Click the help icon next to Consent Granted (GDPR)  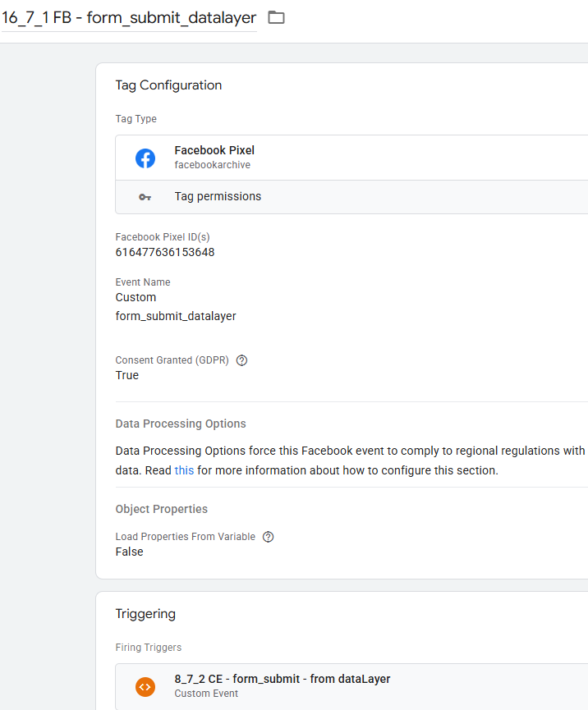click(241, 360)
